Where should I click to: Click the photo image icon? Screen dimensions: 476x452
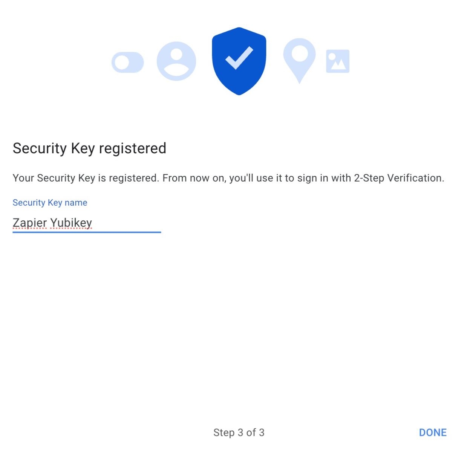[x=338, y=61]
